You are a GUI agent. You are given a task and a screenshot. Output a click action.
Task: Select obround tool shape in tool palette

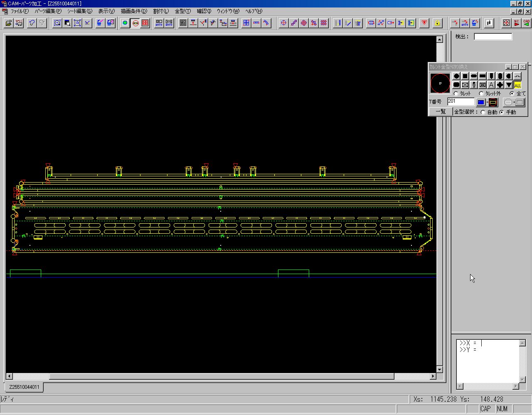point(474,76)
